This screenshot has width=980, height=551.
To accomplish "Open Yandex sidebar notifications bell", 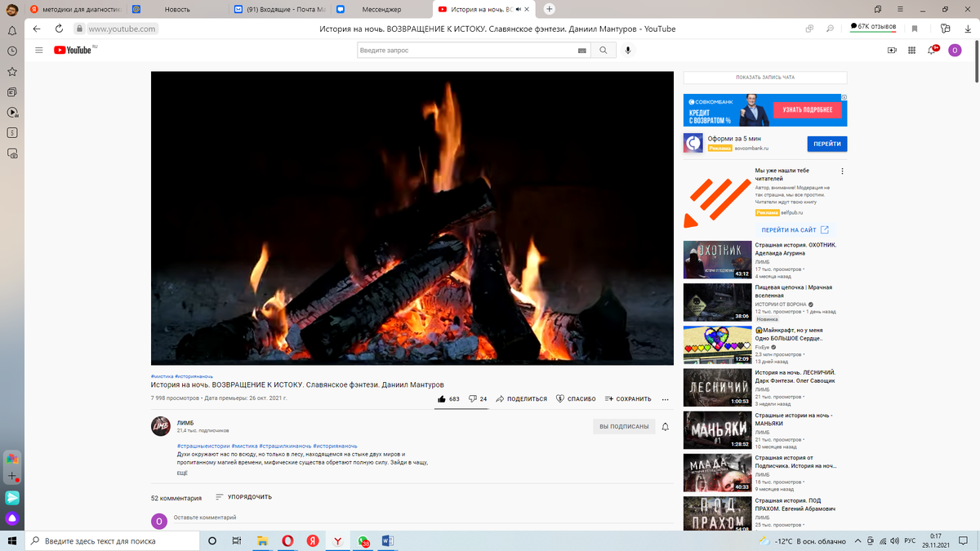I will click(12, 30).
